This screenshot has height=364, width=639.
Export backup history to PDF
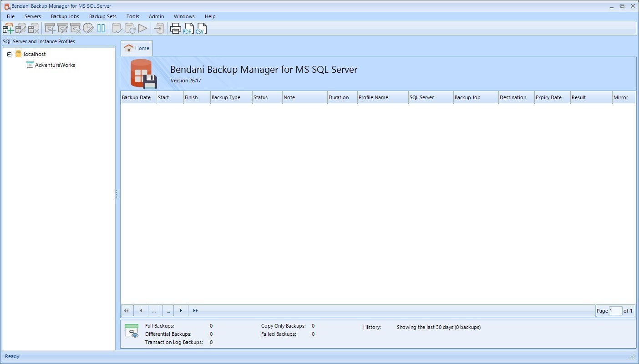(x=188, y=29)
